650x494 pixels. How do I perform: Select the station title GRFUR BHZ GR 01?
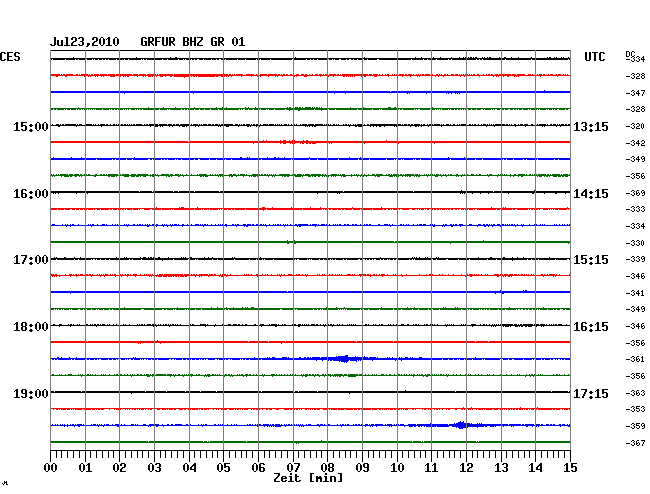(193, 42)
